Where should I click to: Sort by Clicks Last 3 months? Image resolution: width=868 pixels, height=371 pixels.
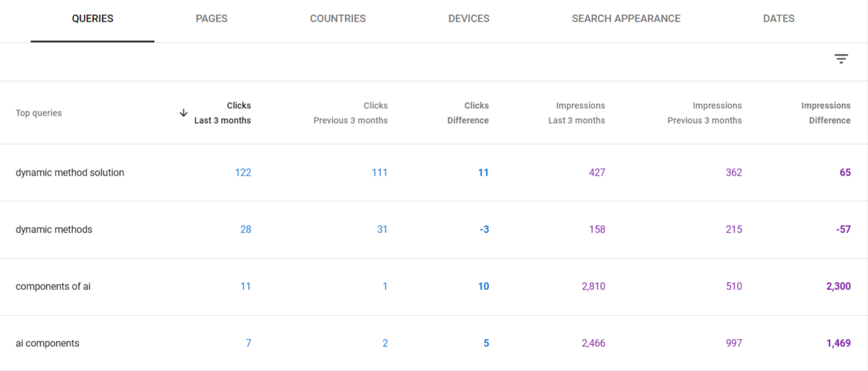(223, 113)
